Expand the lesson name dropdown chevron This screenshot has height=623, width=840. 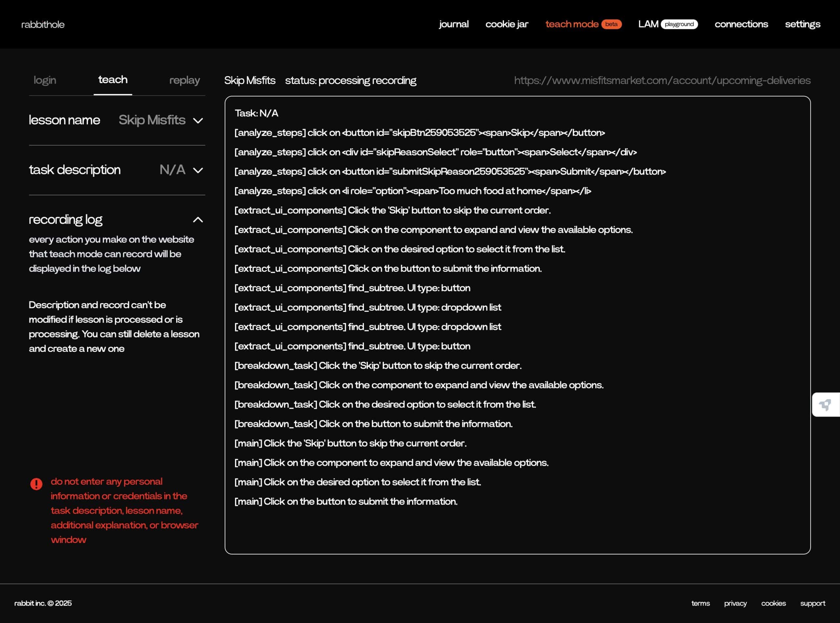198,121
